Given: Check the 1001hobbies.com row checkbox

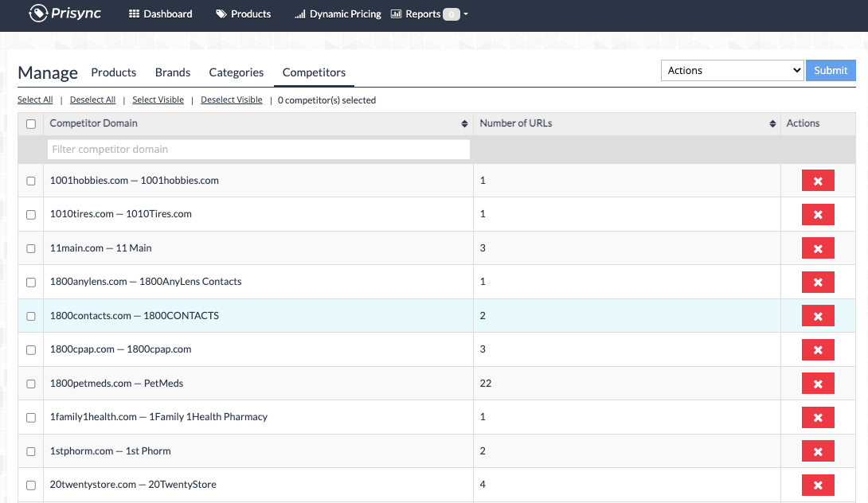Looking at the screenshot, I should tap(31, 181).
